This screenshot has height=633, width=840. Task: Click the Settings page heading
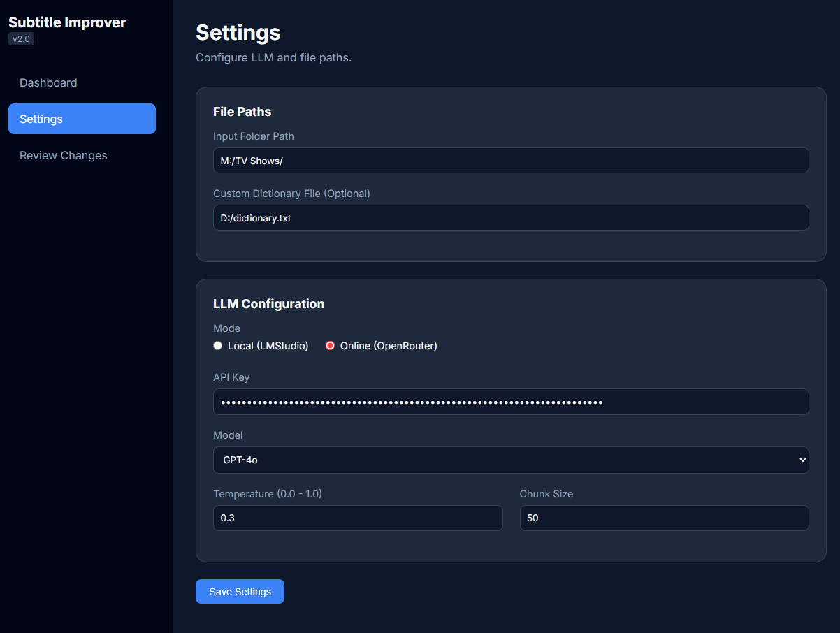coord(238,33)
